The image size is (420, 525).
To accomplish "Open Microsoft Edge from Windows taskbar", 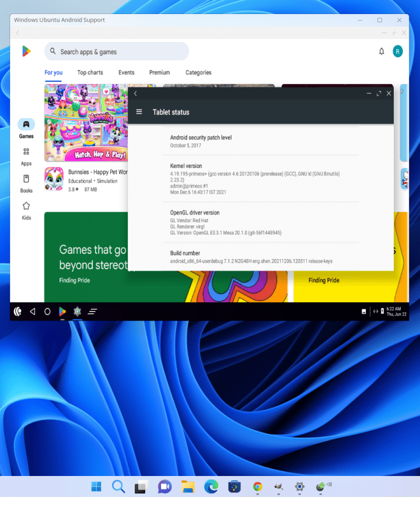I will click(211, 487).
